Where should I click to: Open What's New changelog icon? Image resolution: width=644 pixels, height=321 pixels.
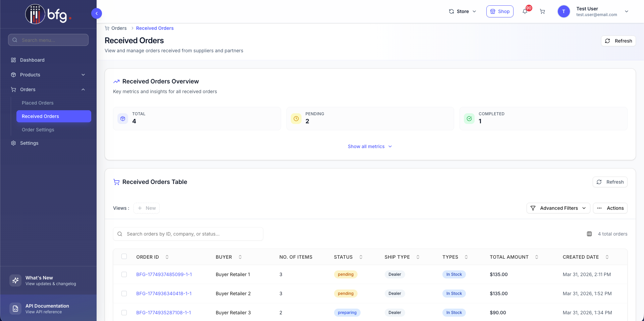(x=15, y=280)
